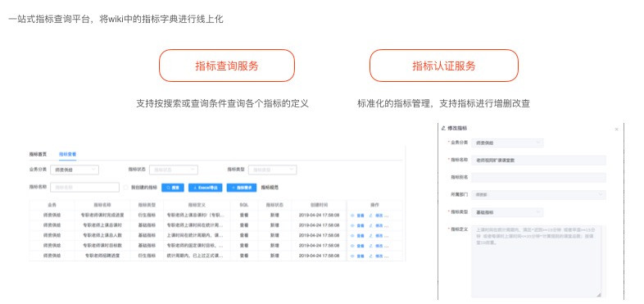
Task: Click the 指标认证服务 rounded button
Action: tap(444, 66)
